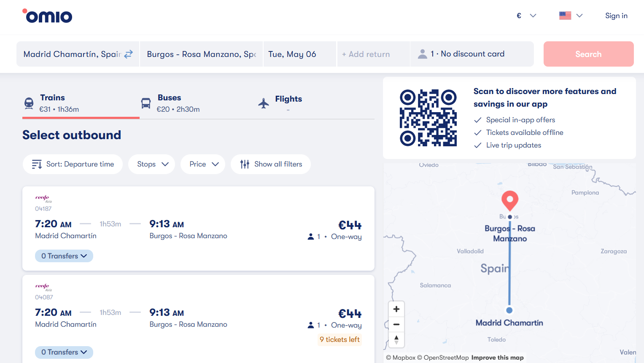Open the US flag language selector
This screenshot has height=363, width=644.
click(571, 16)
